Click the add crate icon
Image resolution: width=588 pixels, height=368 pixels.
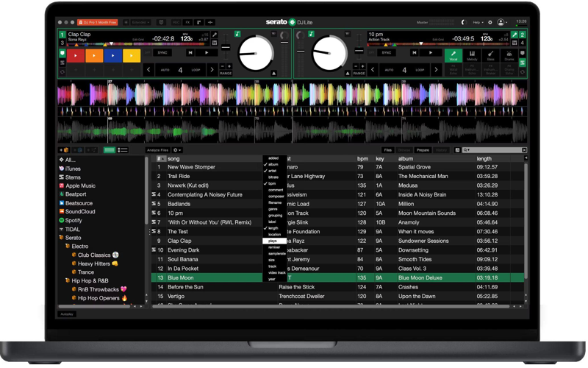tap(65, 150)
